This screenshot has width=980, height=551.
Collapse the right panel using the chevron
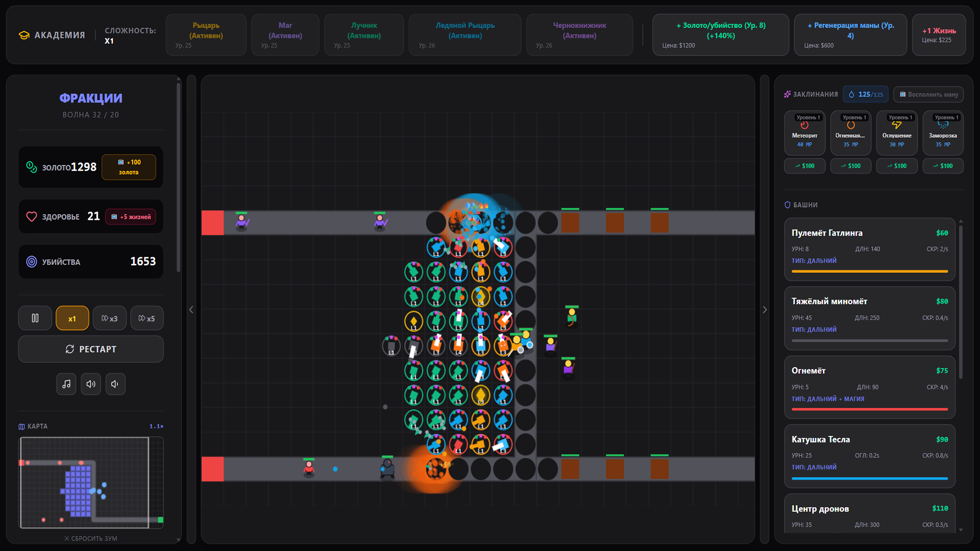(764, 310)
